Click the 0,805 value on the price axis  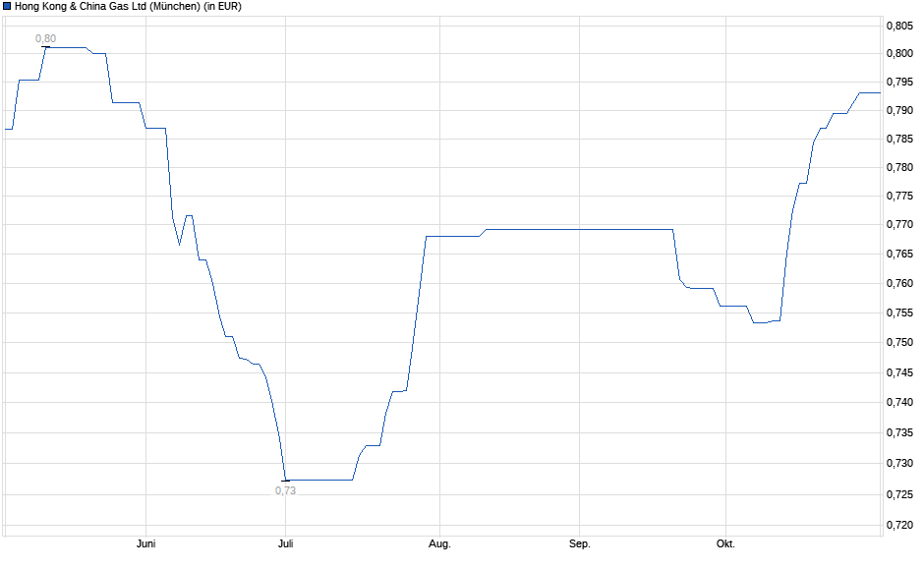pyautogui.click(x=900, y=26)
